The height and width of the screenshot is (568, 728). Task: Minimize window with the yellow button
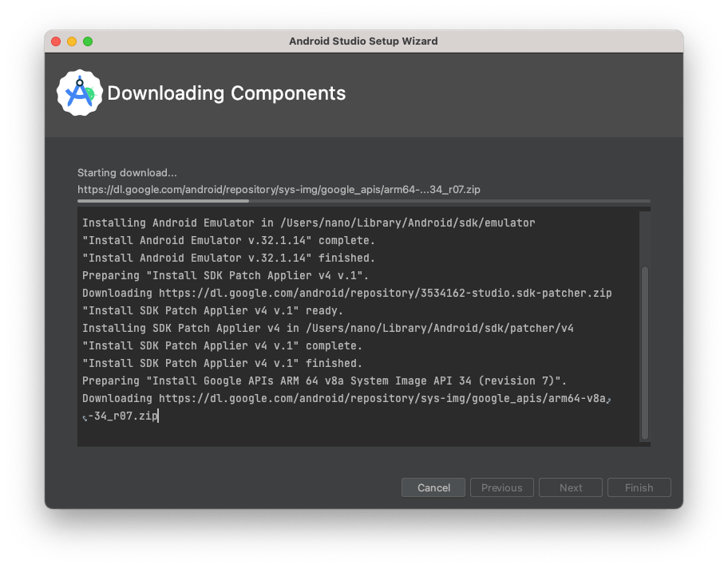coord(72,41)
